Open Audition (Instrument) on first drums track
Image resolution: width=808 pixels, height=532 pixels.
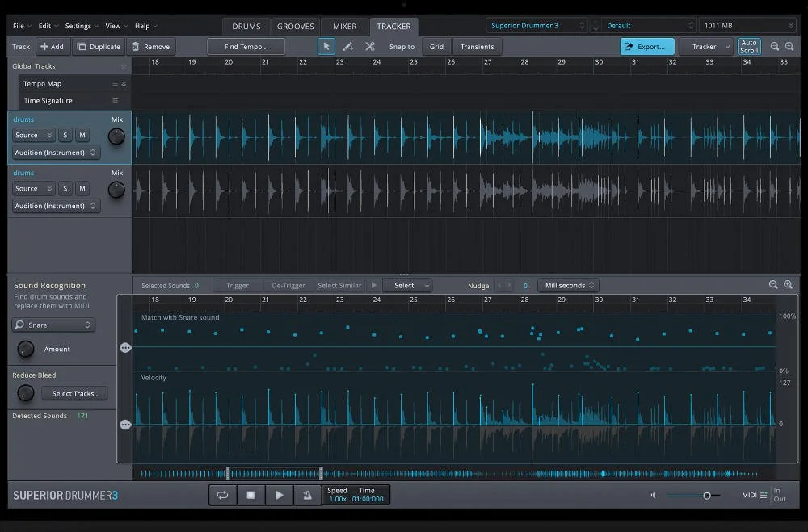[56, 153]
